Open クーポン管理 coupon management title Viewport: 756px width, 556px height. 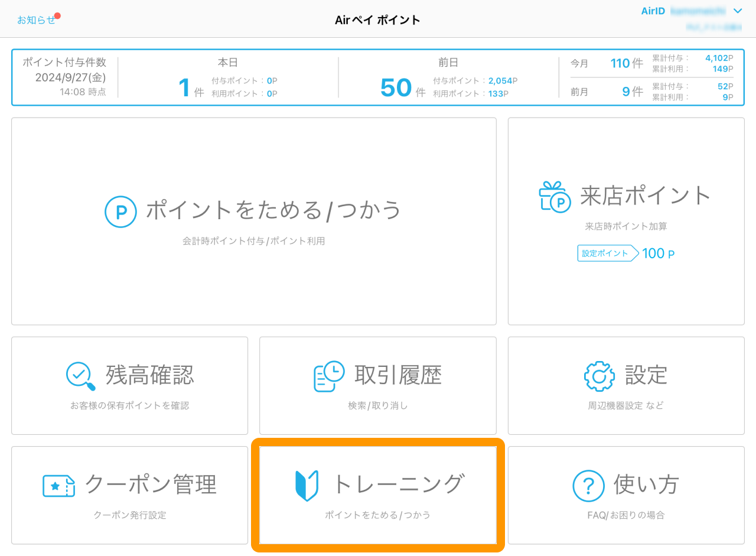[151, 484]
